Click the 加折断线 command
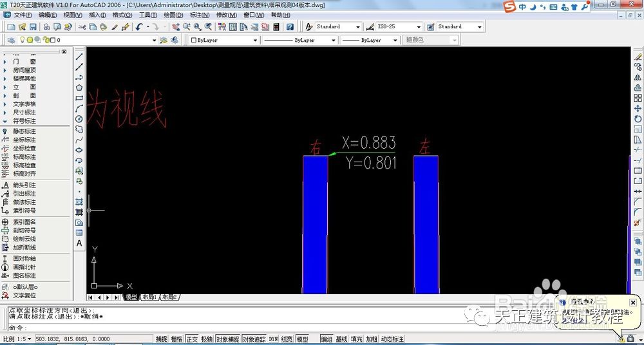644x345 pixels. tap(24, 247)
